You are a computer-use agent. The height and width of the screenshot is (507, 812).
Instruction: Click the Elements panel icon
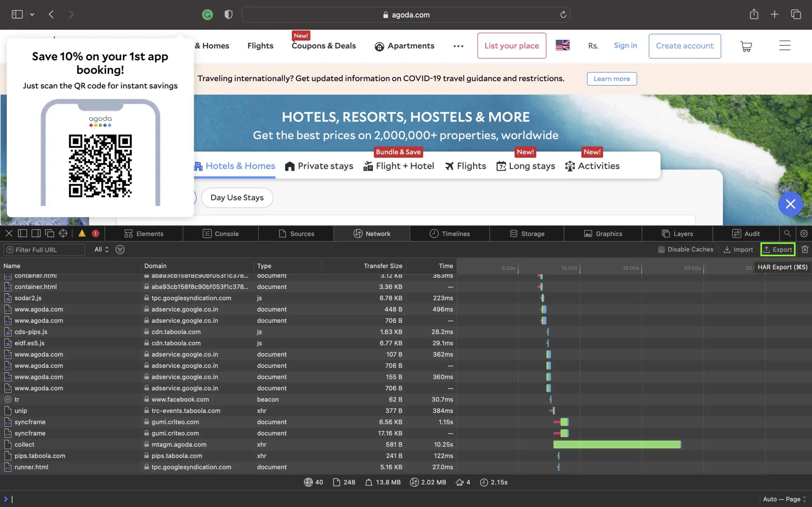point(128,233)
